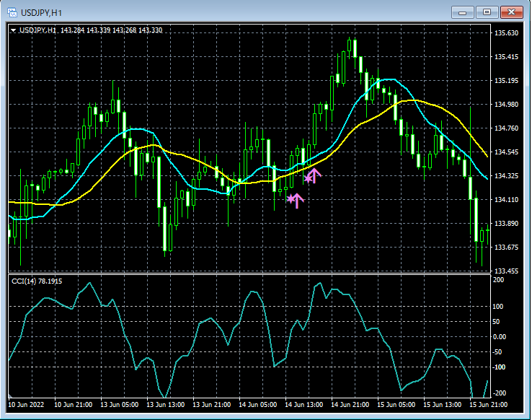Click the CCI -200 level label
Screen dimensions: 532x420
(499, 393)
